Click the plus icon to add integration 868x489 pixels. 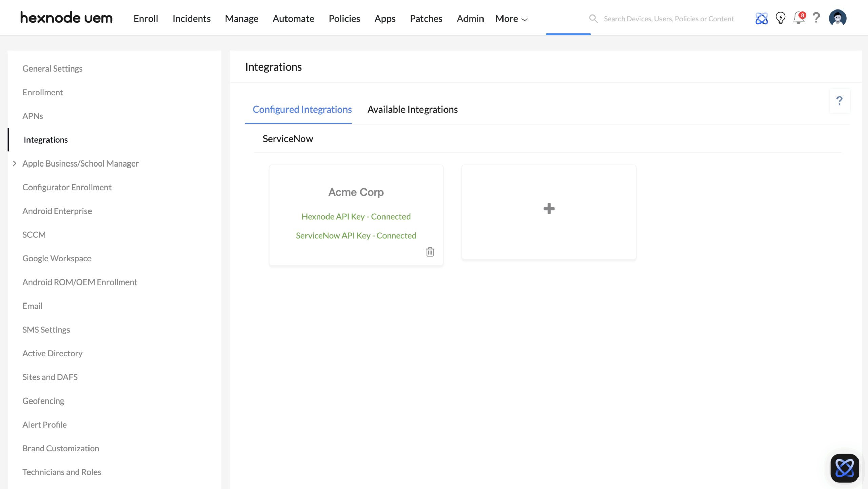pos(549,209)
